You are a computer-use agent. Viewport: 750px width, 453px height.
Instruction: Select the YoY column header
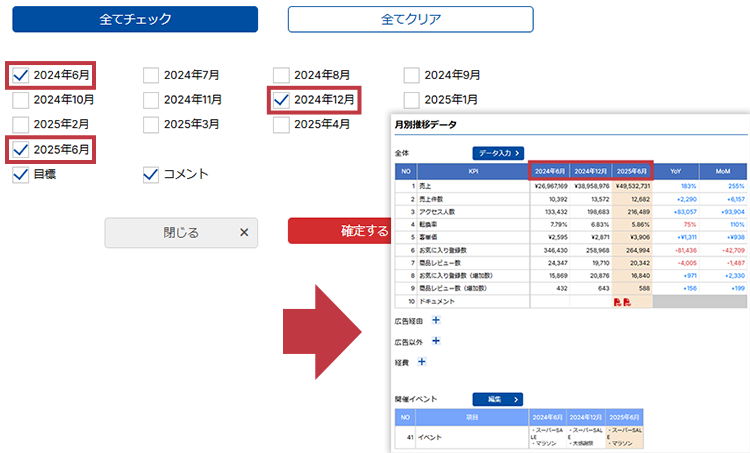pos(675,171)
